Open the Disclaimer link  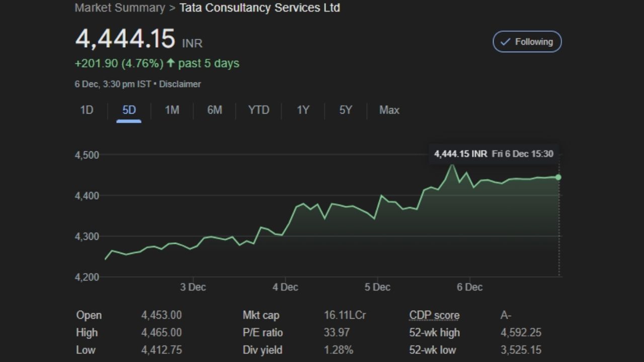180,84
